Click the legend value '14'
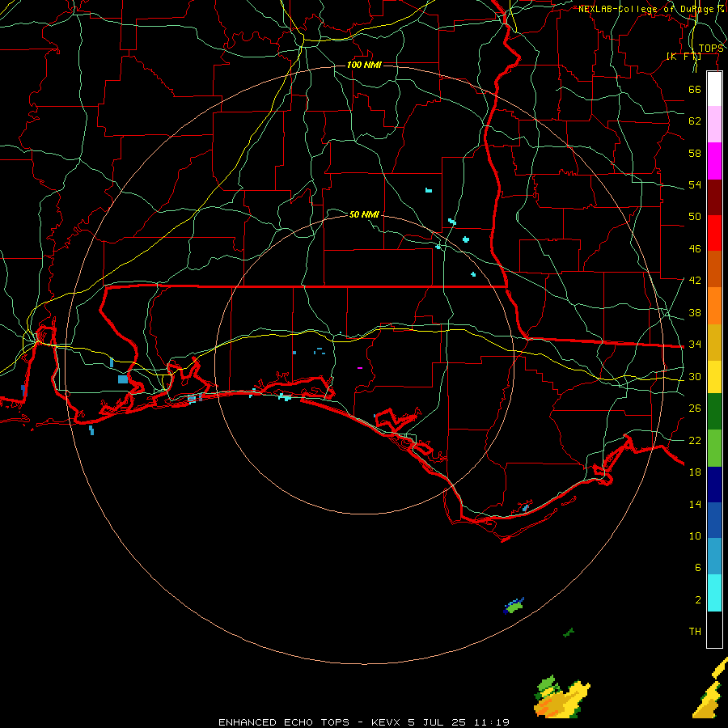This screenshot has height=728, width=728. (695, 504)
